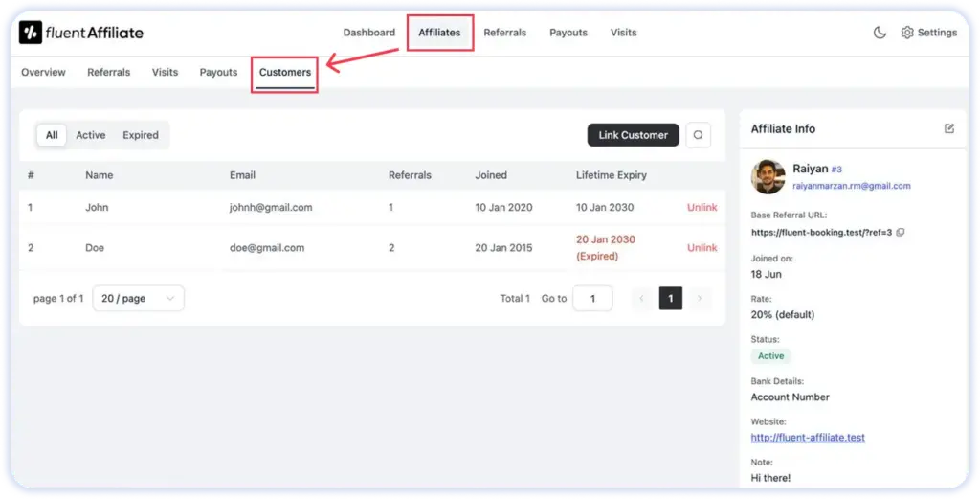
Task: Click the Lifetime Expiry column header
Action: (x=612, y=175)
